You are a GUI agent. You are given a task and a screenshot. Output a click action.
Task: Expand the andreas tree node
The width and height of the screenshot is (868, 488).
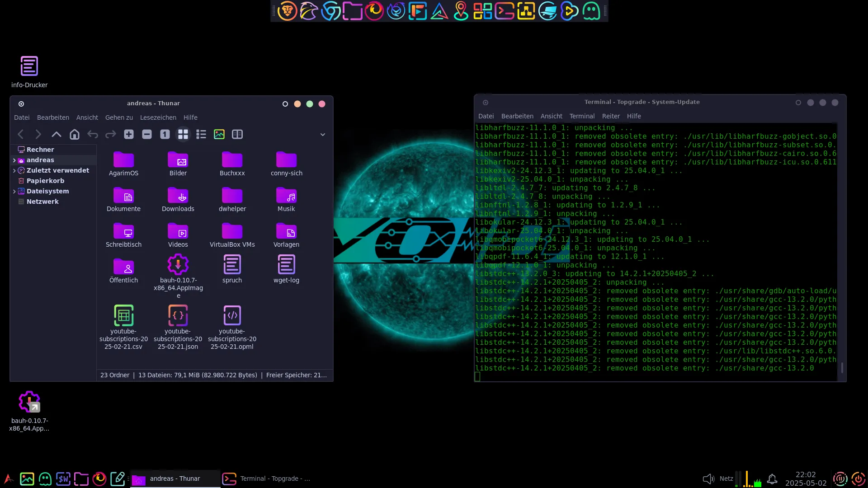pyautogui.click(x=14, y=160)
